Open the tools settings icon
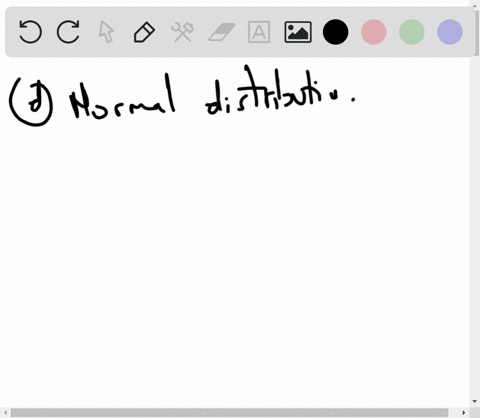 [183, 32]
